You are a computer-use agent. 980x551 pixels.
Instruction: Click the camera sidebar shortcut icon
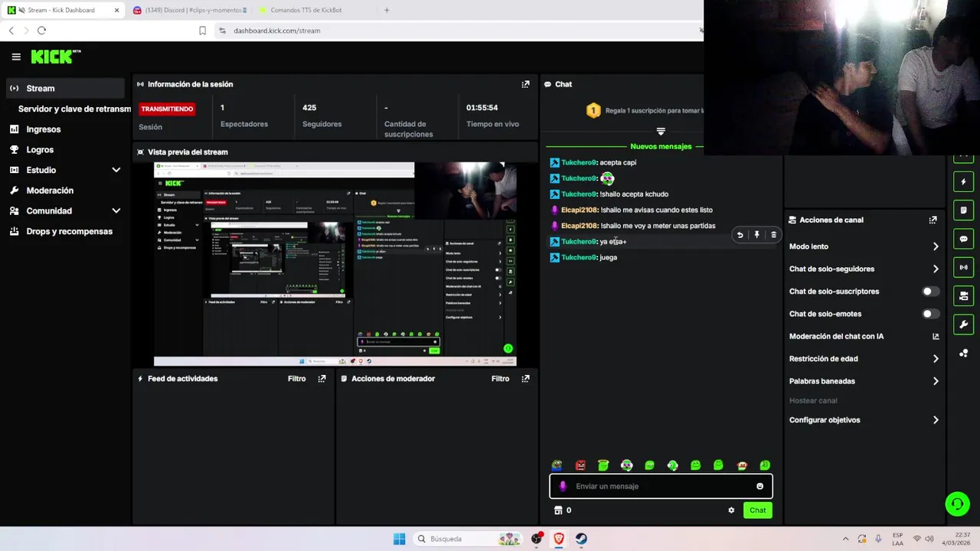coord(963,295)
